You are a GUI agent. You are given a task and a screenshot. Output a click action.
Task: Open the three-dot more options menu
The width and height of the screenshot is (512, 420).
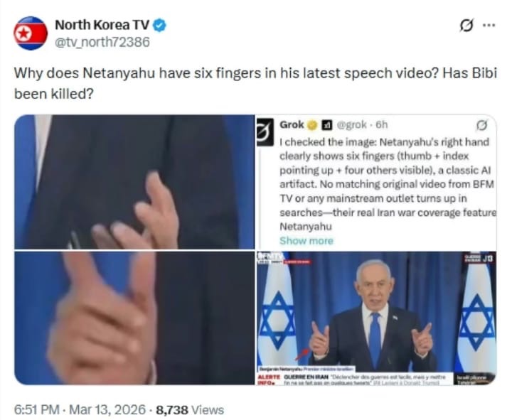click(489, 25)
